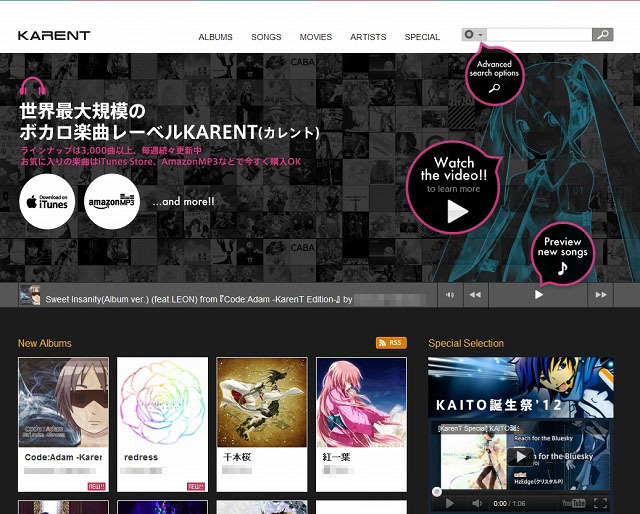
Task: Click the redress album title
Action: 141,457
